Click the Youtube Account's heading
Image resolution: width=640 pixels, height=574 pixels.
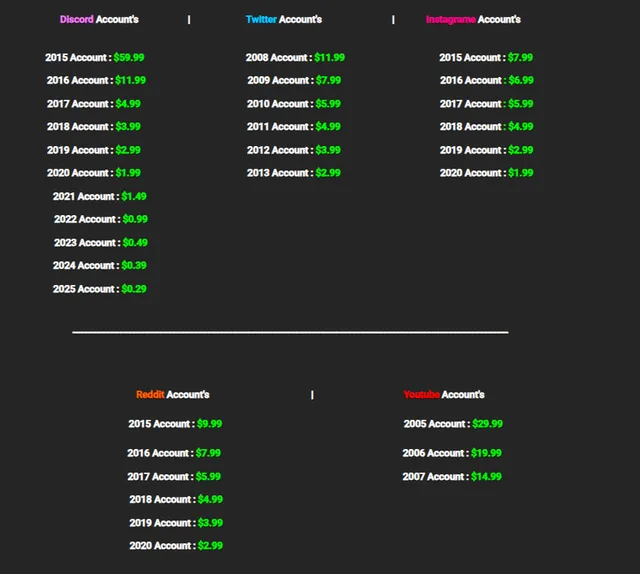point(444,394)
